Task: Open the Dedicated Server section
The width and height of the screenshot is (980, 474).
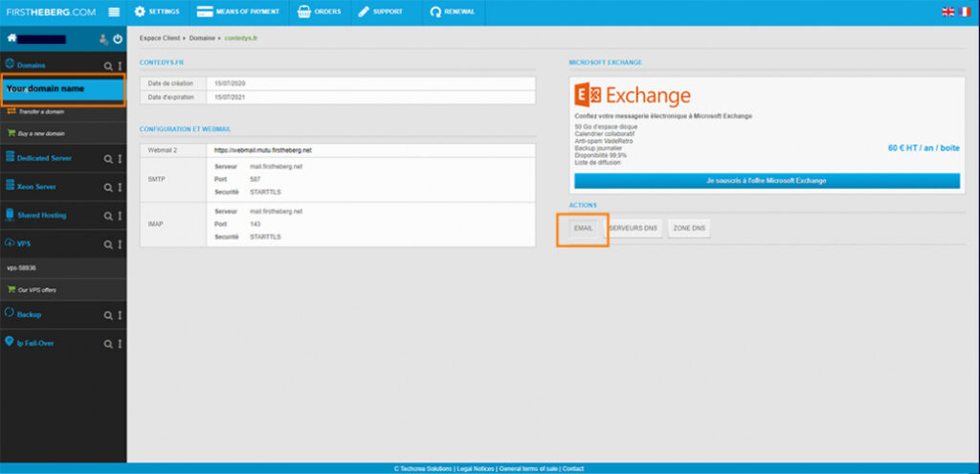Action: [x=44, y=158]
